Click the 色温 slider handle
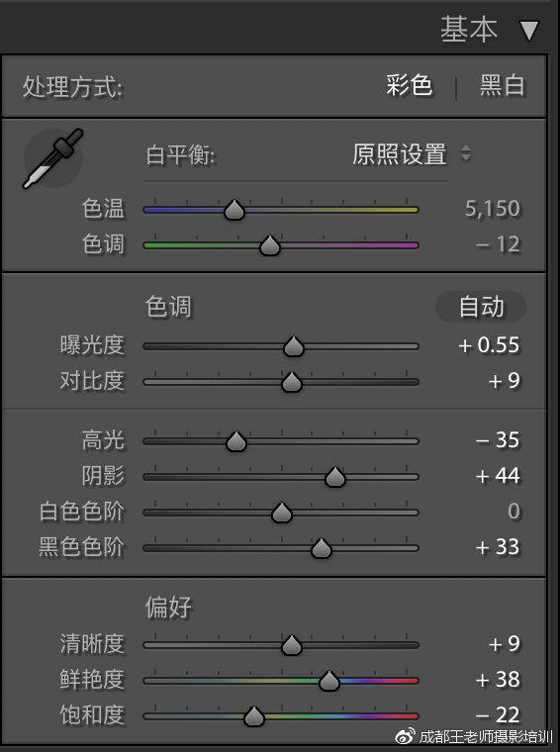This screenshot has height=752, width=560. (x=233, y=210)
